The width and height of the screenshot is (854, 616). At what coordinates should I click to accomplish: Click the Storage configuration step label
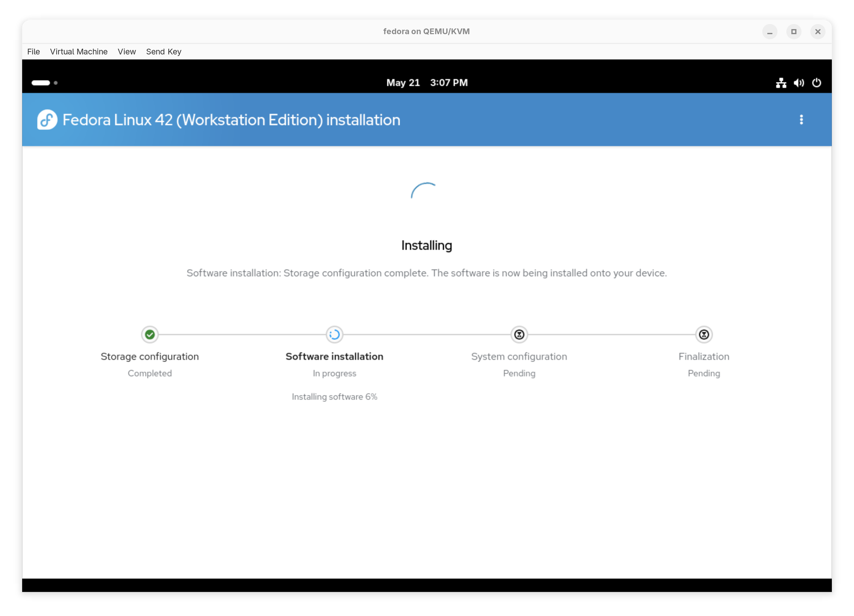tap(150, 356)
